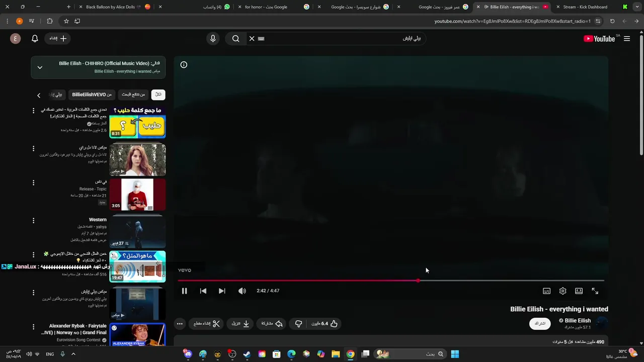Open options for Lana Del Rey mix

point(34,148)
